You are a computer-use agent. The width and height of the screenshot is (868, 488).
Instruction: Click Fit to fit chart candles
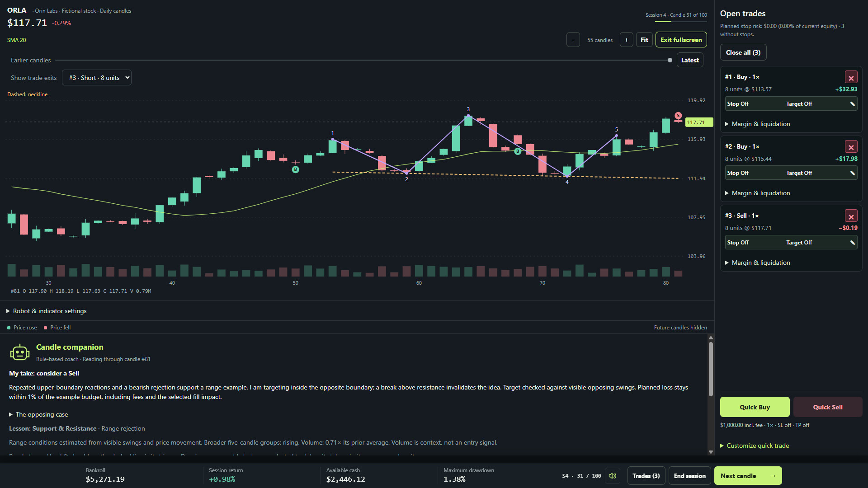(644, 40)
